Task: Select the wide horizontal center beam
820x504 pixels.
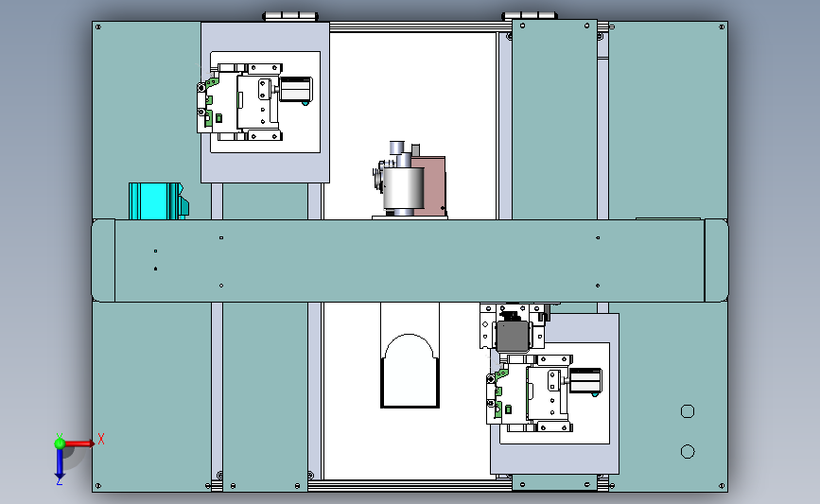Action: pyautogui.click(x=410, y=261)
